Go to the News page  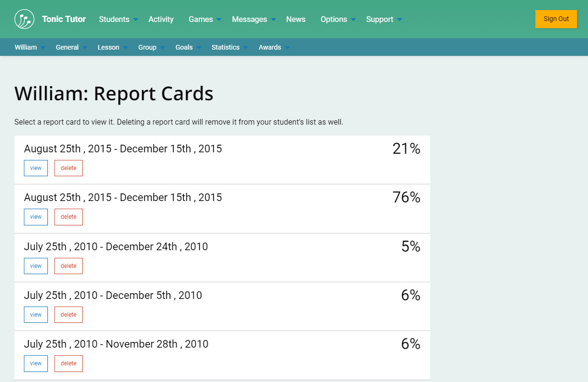(295, 19)
